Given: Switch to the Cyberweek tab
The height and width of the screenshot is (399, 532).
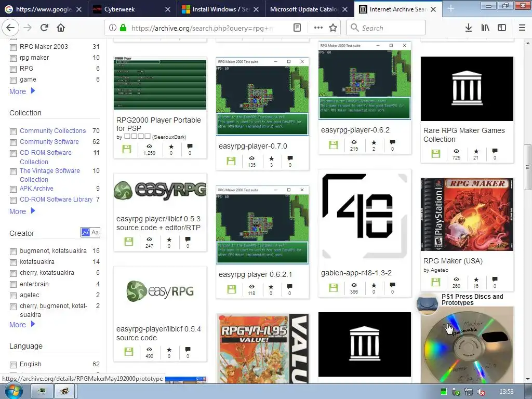Looking at the screenshot, I should [132, 9].
